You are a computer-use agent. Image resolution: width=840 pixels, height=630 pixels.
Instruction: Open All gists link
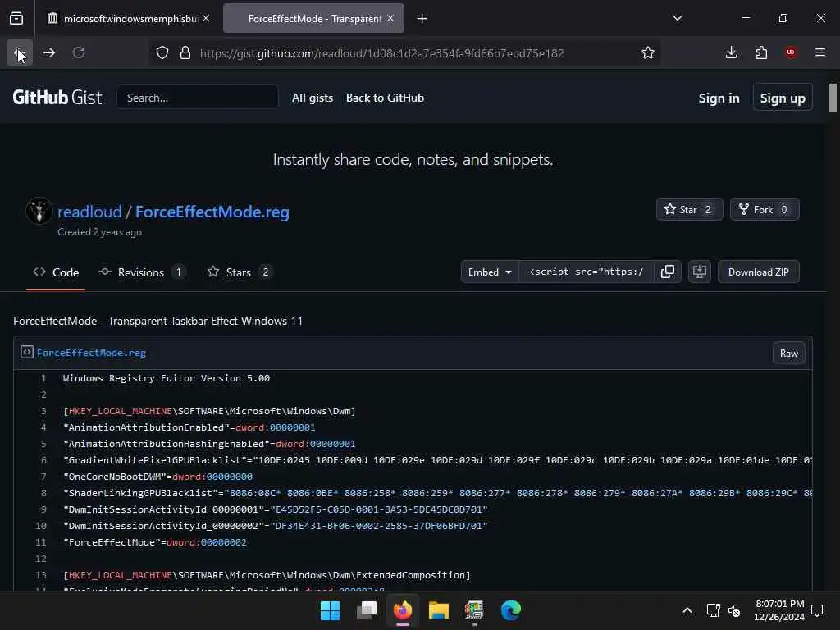(x=313, y=98)
